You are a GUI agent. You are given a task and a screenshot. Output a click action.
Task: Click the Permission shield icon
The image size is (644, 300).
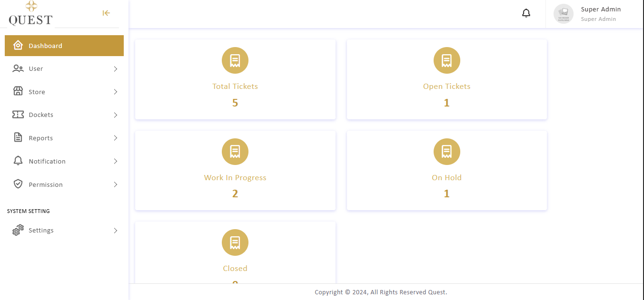click(x=18, y=184)
